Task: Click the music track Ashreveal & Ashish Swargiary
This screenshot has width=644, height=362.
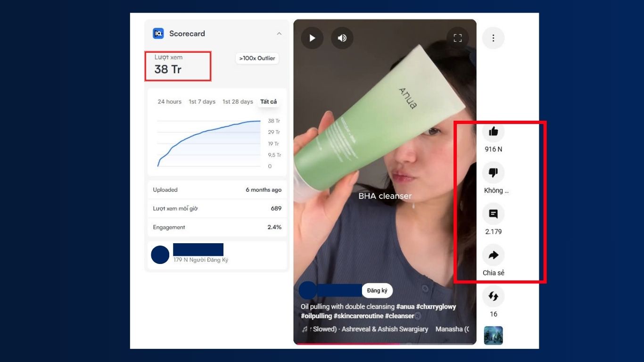Action: tap(385, 329)
